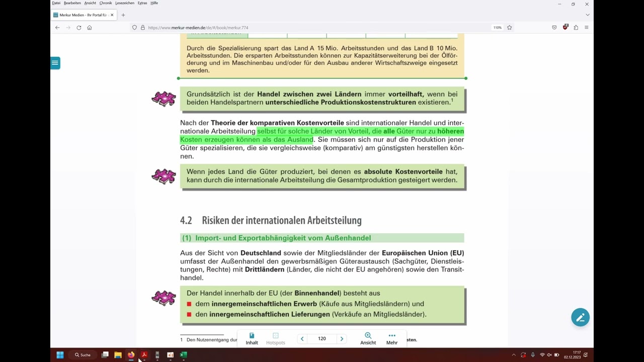Open Excel from taskbar

click(x=184, y=355)
